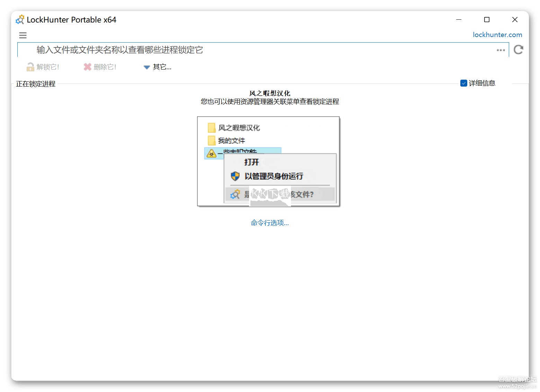Click the UAC shield icon beside 以管理员身份运行
The height and width of the screenshot is (392, 540).
[235, 176]
